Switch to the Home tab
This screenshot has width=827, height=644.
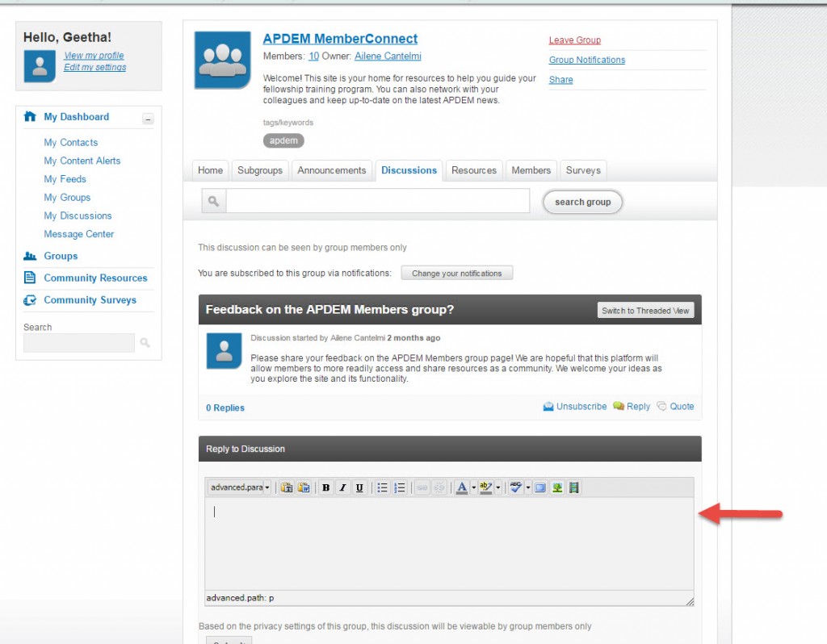211,170
